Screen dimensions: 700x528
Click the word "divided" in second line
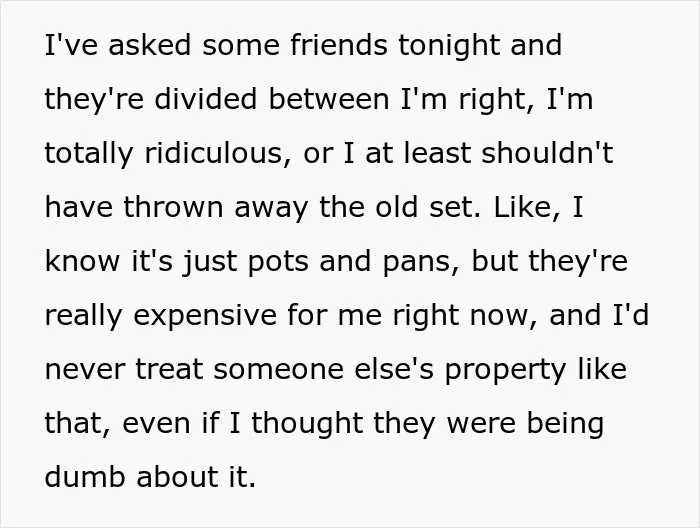click(x=206, y=99)
